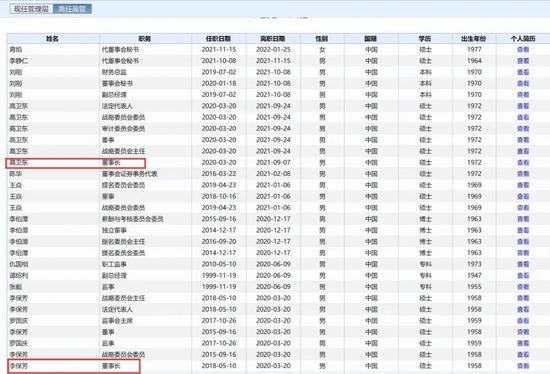Click the 监事会主席 position cell
Screen dimensions: 550x374
[118, 321]
